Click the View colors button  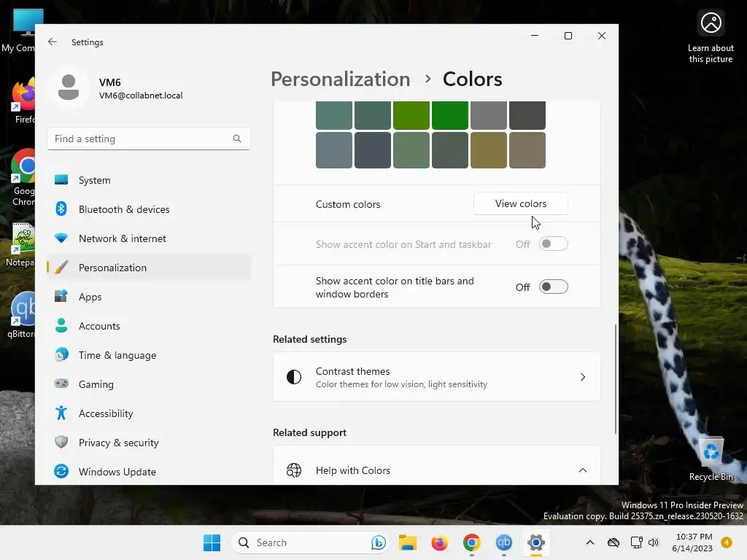[521, 204]
